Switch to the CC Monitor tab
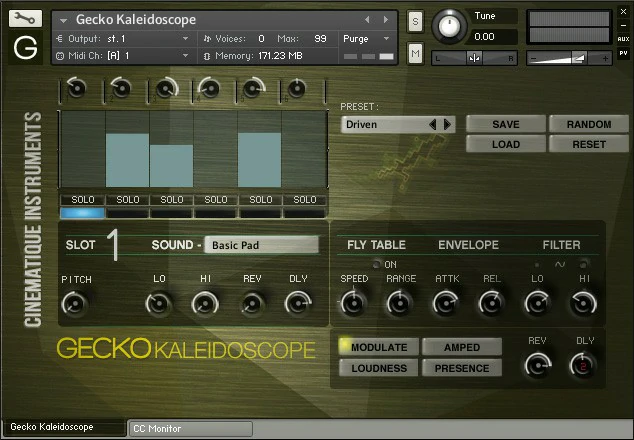This screenshot has width=634, height=440. 191,429
